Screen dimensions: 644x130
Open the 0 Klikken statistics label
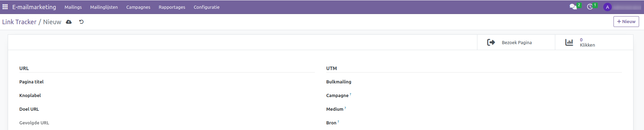[x=587, y=42]
